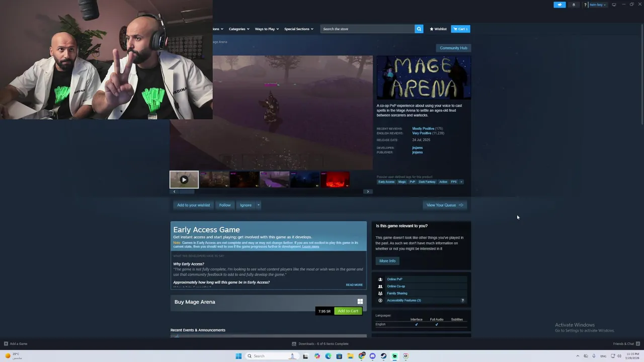Screen dimensions: 644x362
Task: Click the jrsjams developer link
Action: [x=418, y=148]
